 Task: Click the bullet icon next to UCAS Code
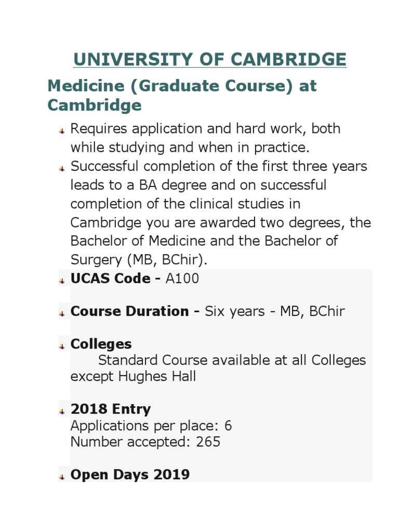[x=62, y=281]
